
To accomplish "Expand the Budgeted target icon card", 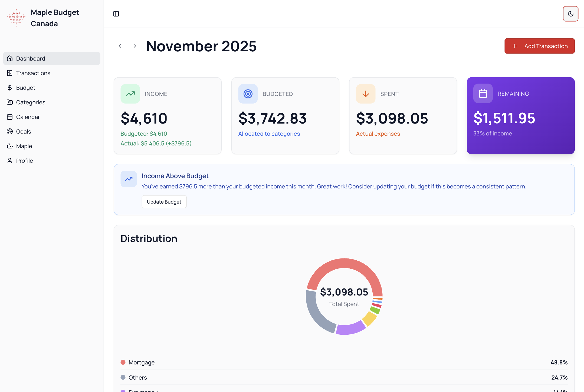I will click(248, 94).
